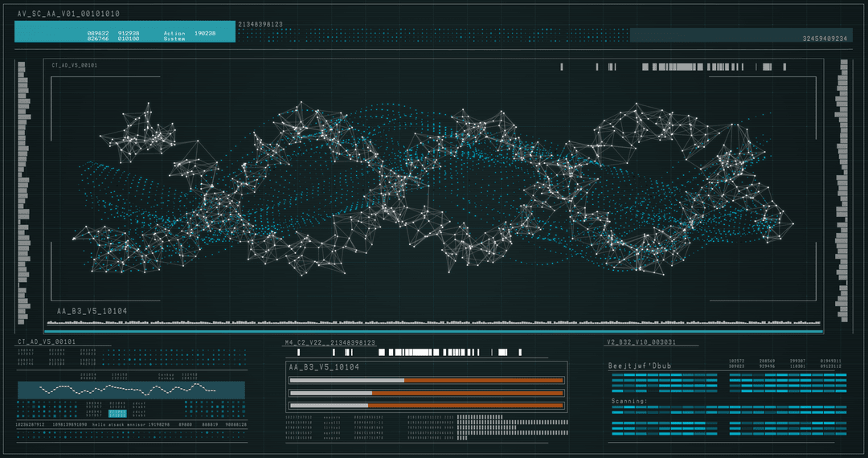This screenshot has height=458, width=868.
Task: Click the cyan progress line under main viewport
Action: [433, 331]
